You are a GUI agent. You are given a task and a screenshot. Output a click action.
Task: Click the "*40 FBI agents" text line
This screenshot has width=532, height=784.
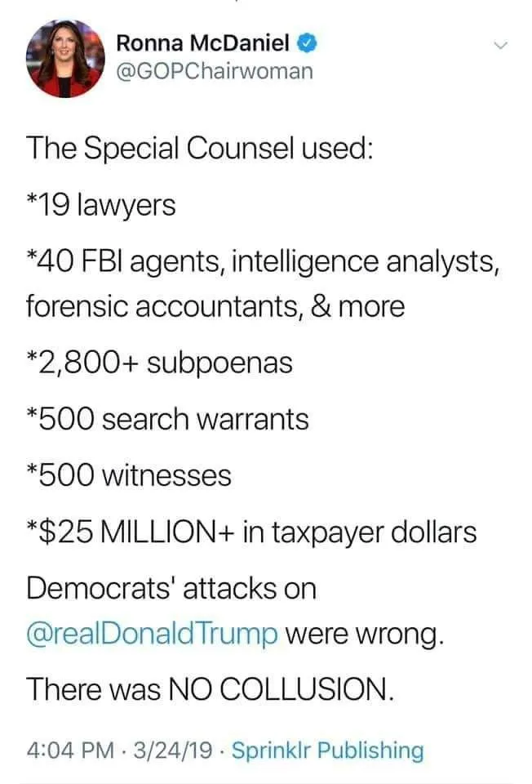tap(261, 263)
